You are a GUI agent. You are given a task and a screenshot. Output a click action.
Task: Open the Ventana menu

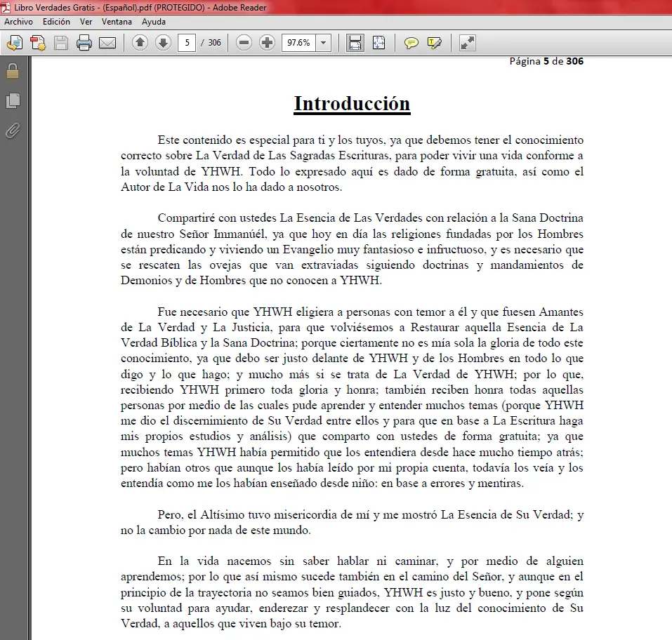pos(117,22)
